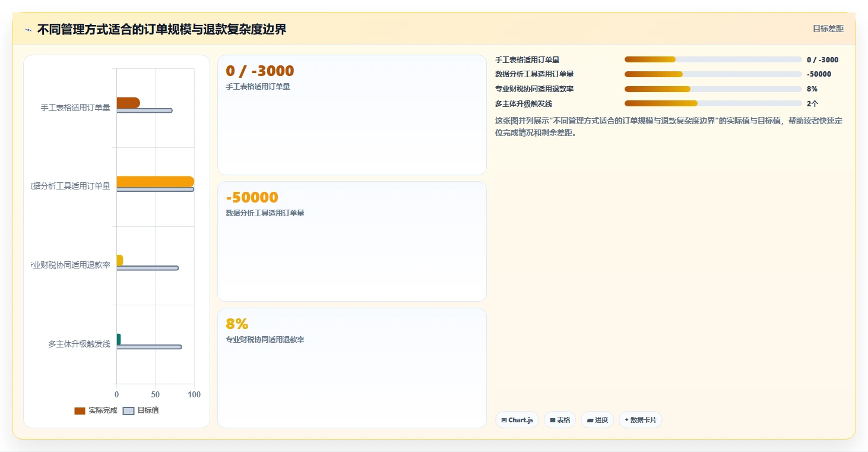Click the progress value 0 / -3000
Image resolution: width=868 pixels, height=452 pixels.
(823, 59)
